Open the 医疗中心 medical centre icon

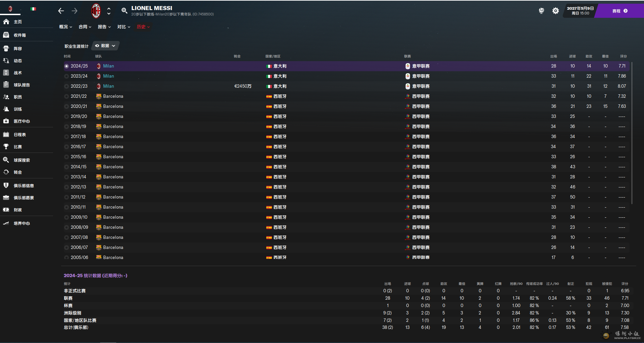(6, 121)
